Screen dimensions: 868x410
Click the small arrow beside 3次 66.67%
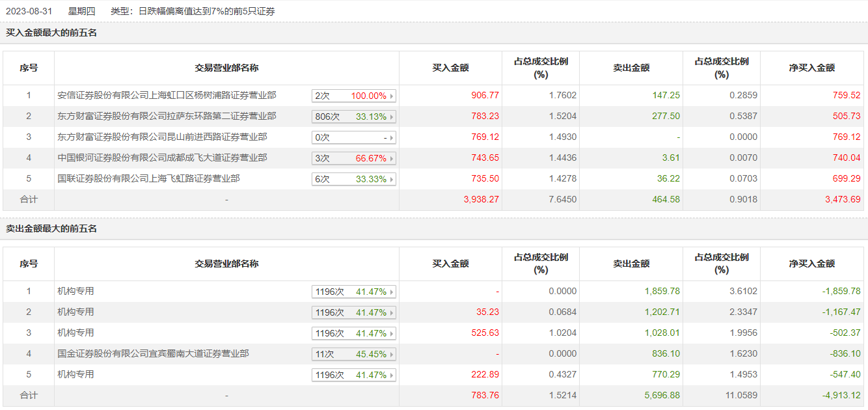pyautogui.click(x=392, y=159)
